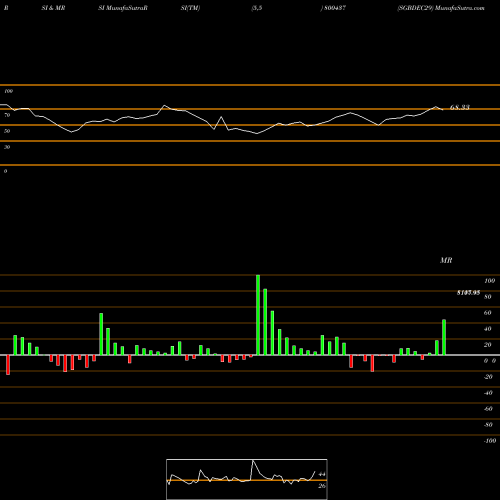Click the -80 label on MR axis

[x=488, y=425]
